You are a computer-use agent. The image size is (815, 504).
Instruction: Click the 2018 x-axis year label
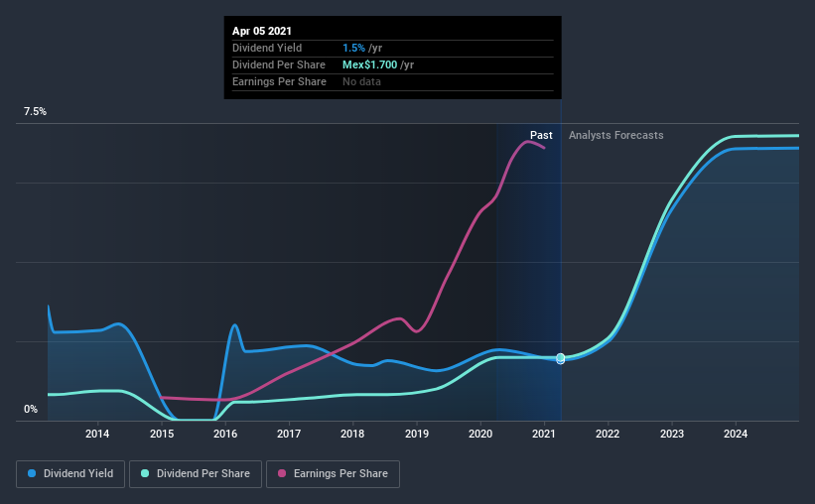[x=352, y=434]
